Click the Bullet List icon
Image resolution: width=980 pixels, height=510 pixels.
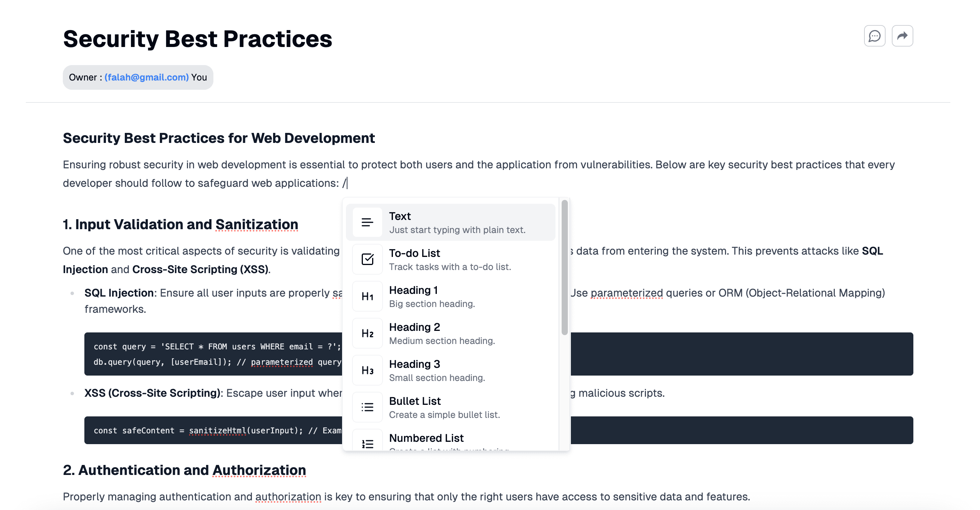(x=367, y=407)
